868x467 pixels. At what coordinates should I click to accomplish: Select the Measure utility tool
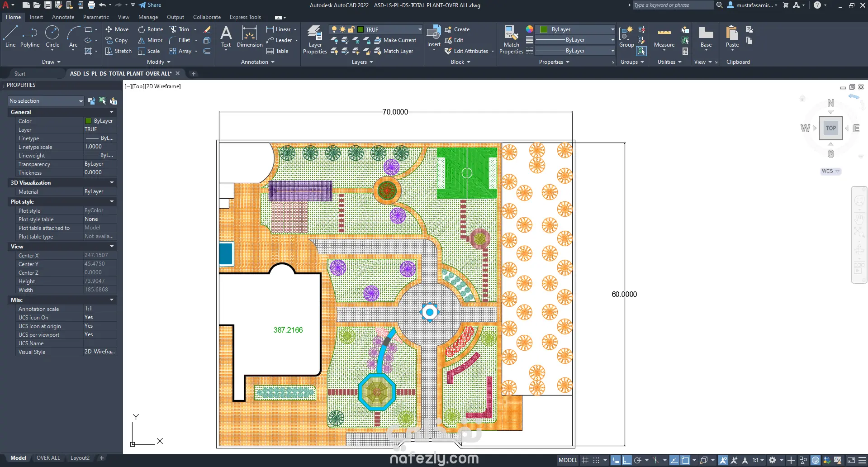(664, 37)
